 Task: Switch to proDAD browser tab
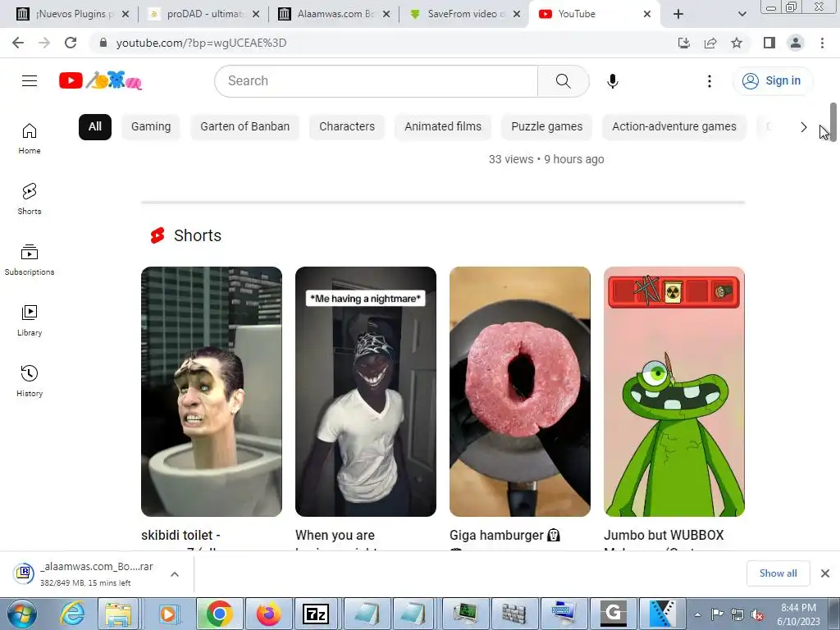tap(203, 14)
